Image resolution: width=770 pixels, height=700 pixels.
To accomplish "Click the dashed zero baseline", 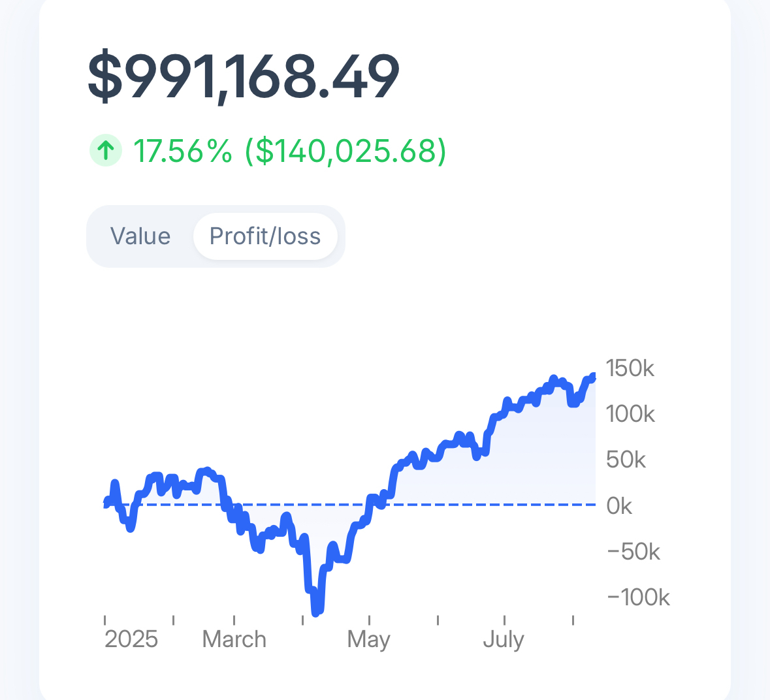I will pyautogui.click(x=490, y=505).
